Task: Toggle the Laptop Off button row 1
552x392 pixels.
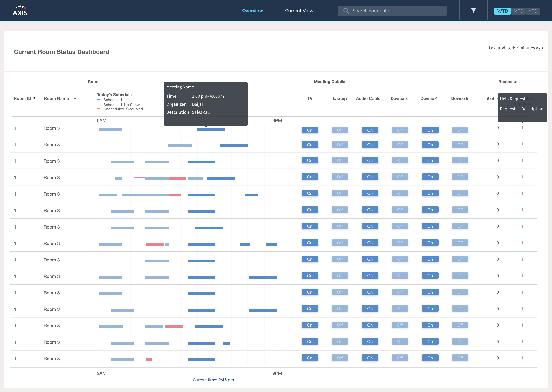Action: click(x=339, y=129)
